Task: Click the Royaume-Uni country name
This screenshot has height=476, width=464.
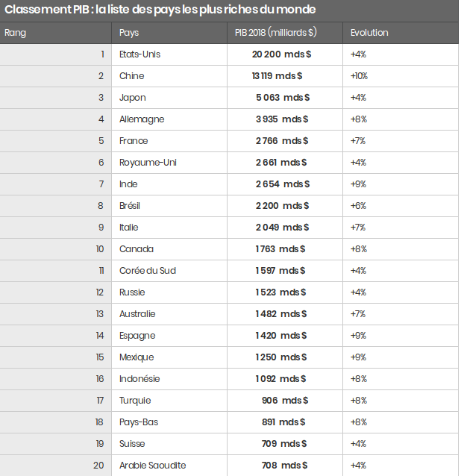Action: click(148, 163)
